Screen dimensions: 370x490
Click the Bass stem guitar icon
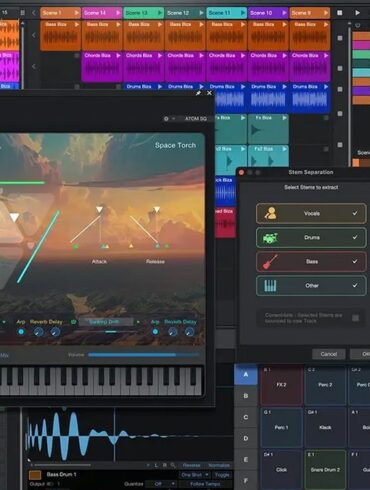click(270, 262)
